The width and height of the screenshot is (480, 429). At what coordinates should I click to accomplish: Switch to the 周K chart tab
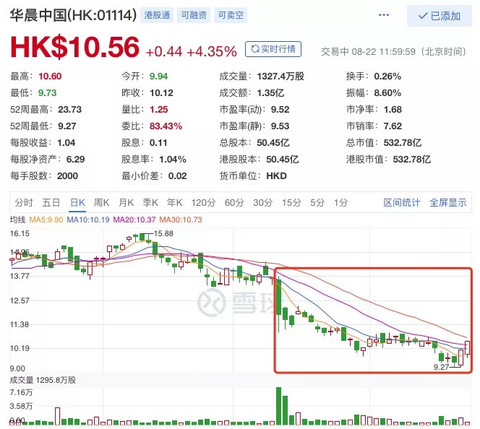click(x=102, y=202)
